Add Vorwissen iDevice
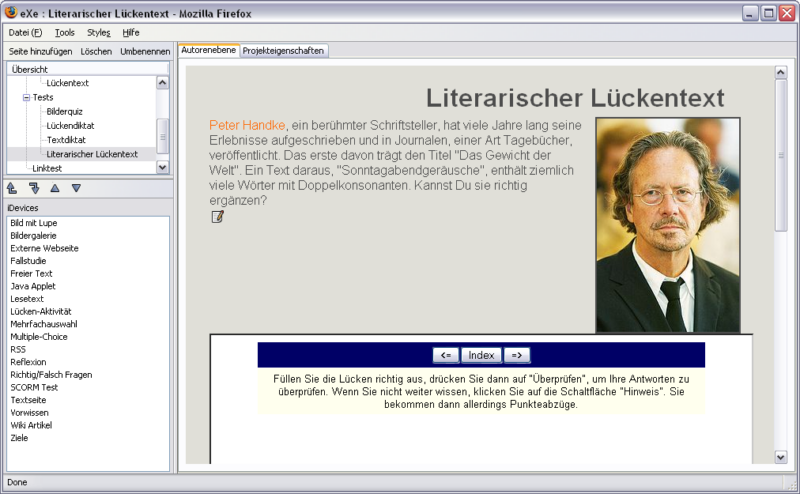800x494 pixels. 29,412
